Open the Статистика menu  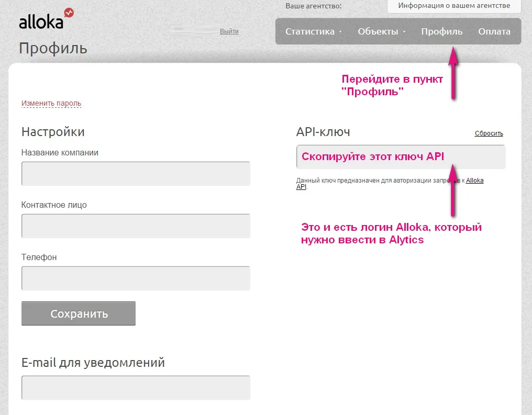[x=313, y=31]
